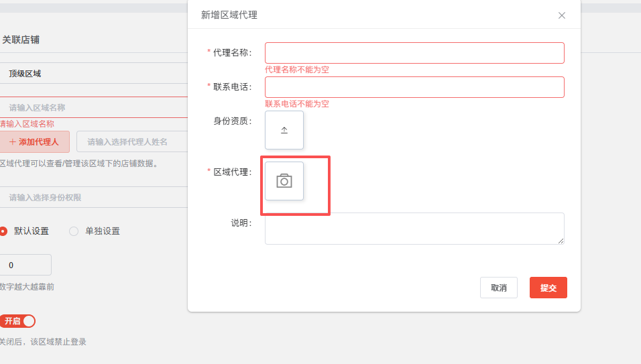Select the 单独设置 radio option

click(x=74, y=231)
